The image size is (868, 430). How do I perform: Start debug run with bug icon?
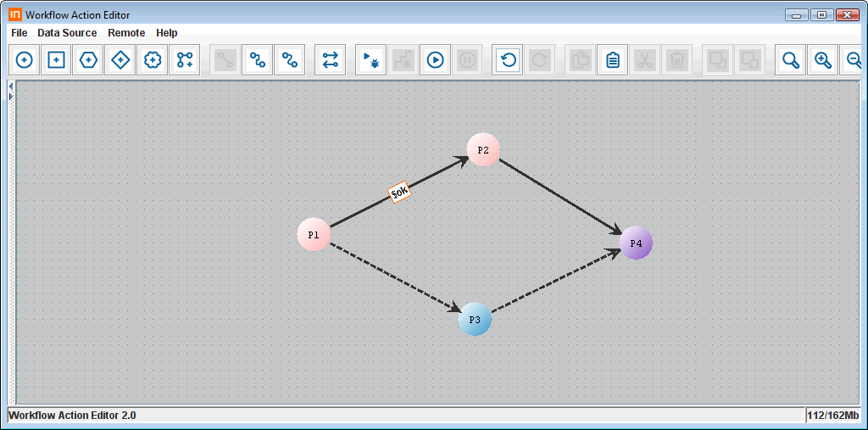(x=371, y=60)
